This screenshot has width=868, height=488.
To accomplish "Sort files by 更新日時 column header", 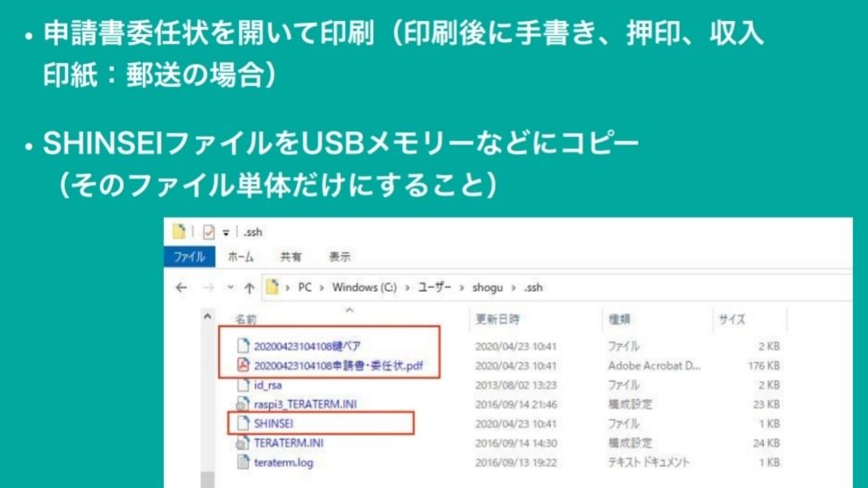I will 498,320.
